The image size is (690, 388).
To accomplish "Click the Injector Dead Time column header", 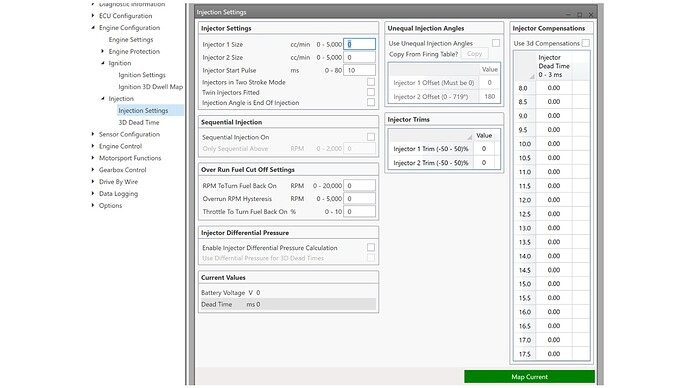I will (x=554, y=66).
